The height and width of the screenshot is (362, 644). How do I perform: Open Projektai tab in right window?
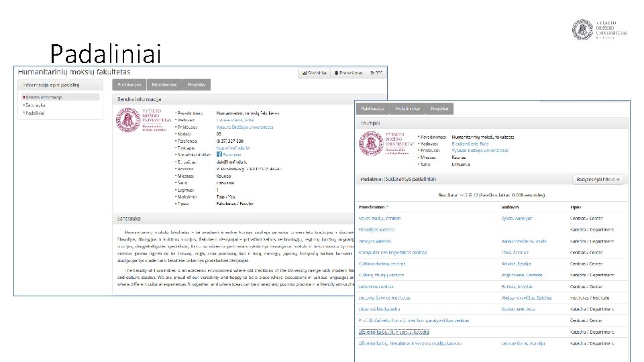439,109
